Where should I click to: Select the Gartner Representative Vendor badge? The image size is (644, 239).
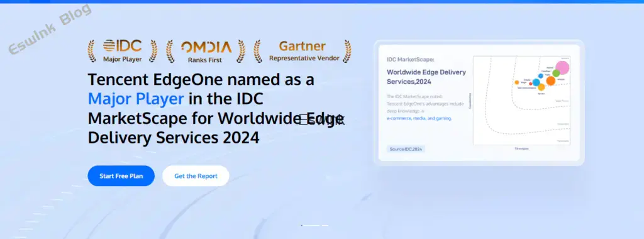pyautogui.click(x=303, y=51)
